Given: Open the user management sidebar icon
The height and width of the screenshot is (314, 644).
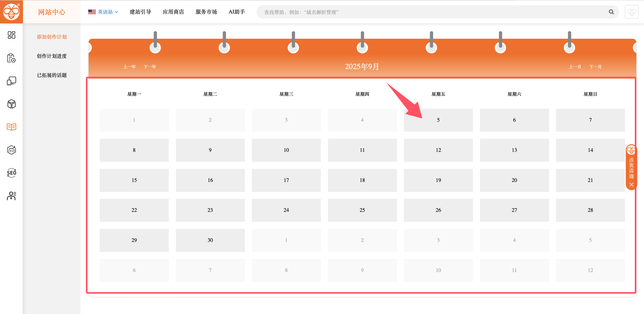Looking at the screenshot, I should point(11,196).
